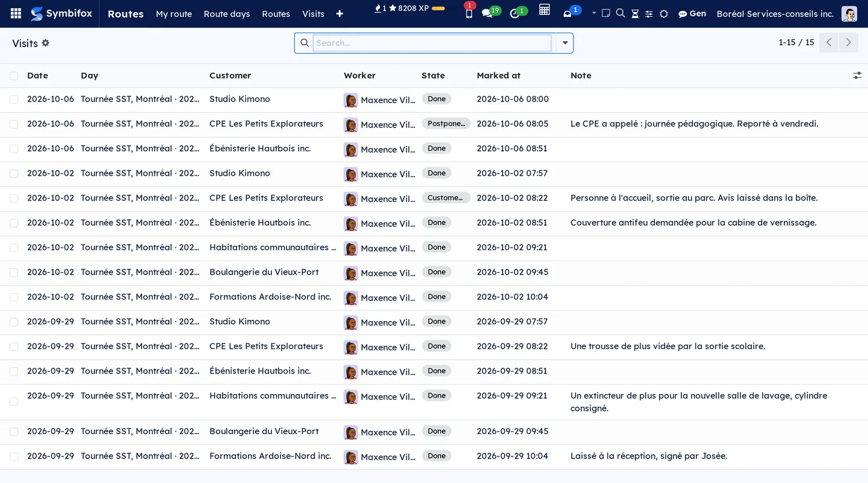This screenshot has width=868, height=483.
Task: Focus the Search input field
Action: click(x=432, y=43)
